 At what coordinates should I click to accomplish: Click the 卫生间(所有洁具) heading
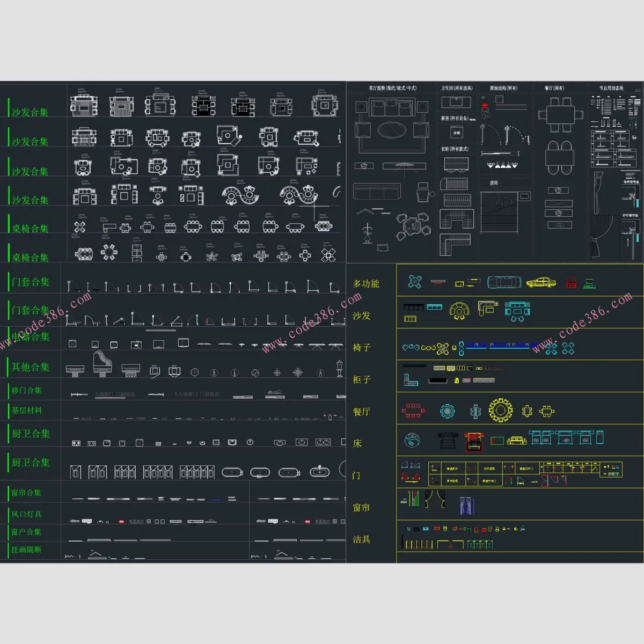(457, 88)
